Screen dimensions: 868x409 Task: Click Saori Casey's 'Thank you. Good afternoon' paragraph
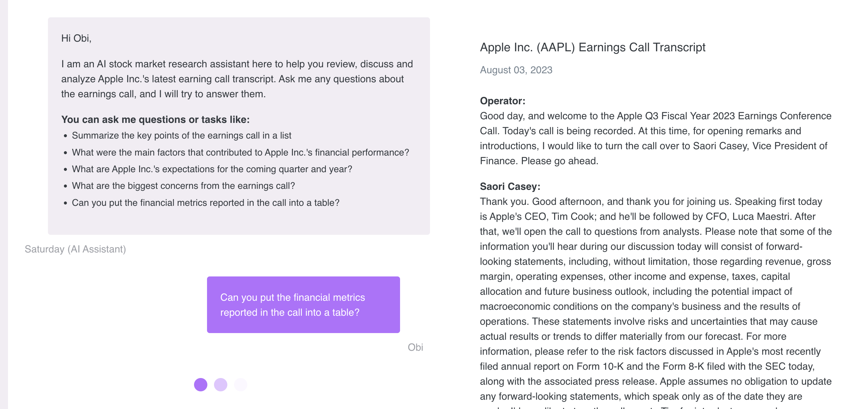[x=655, y=299]
